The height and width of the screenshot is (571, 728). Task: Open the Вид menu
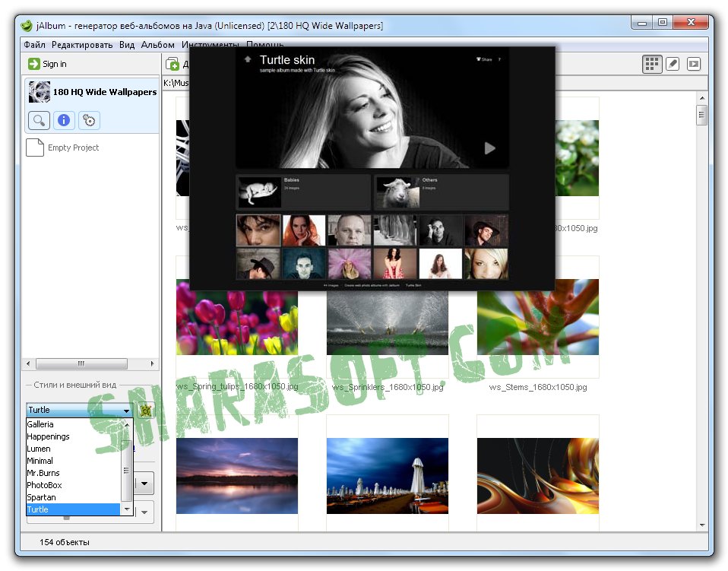127,45
